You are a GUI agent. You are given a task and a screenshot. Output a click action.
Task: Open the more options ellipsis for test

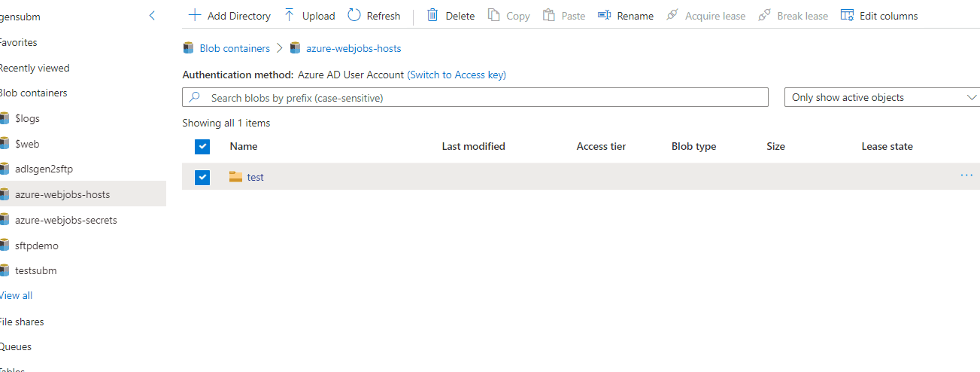click(966, 175)
